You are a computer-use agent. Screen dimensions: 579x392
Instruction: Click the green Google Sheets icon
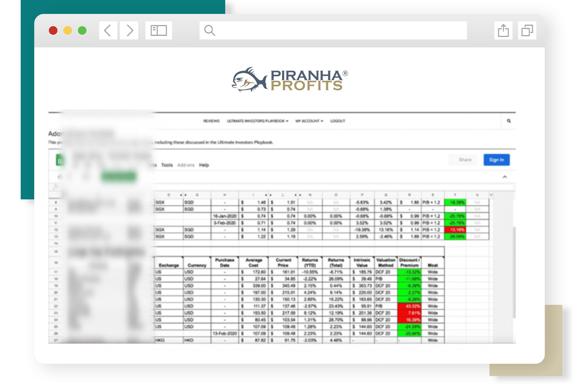pyautogui.click(x=60, y=160)
